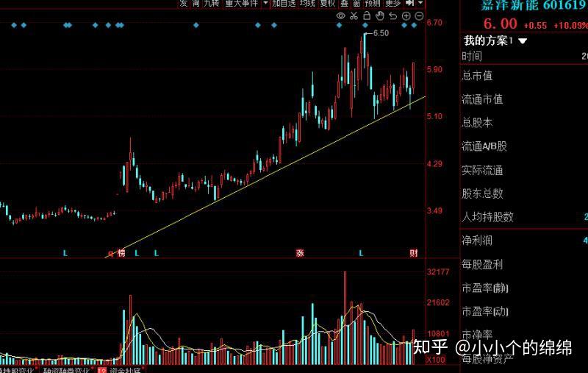Activate the hand pan tool
This screenshot has width=588, height=373.
click(379, 15)
